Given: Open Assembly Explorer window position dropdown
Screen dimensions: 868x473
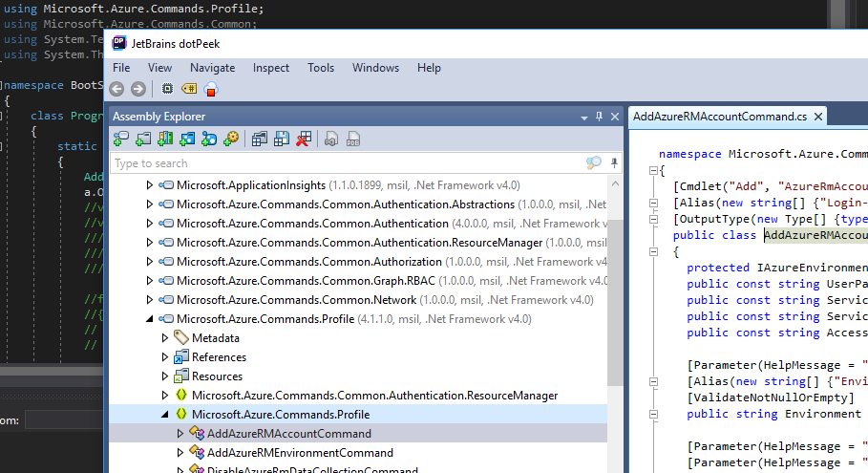Looking at the screenshot, I should click(x=584, y=118).
